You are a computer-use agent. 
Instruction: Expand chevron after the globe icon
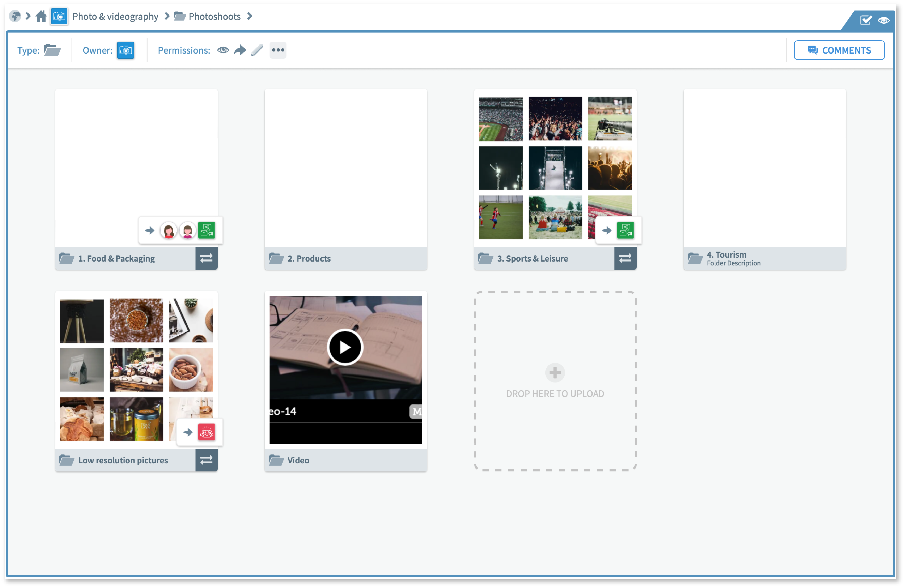pos(28,16)
